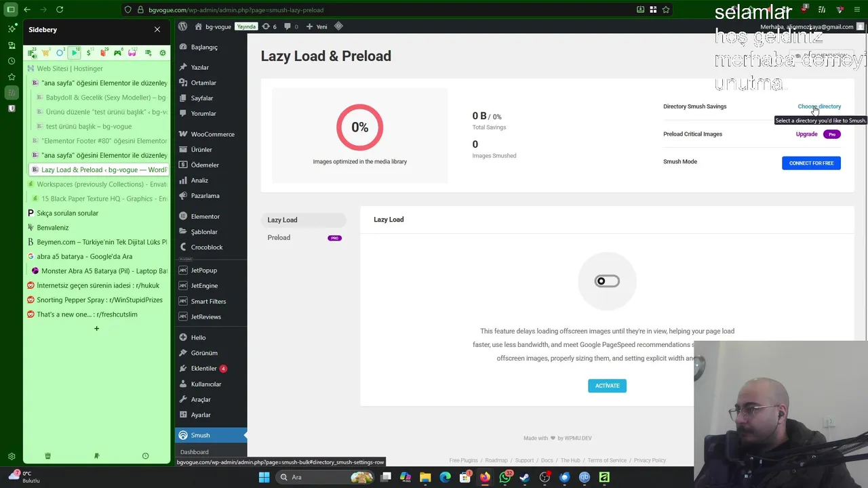Switch to the Workspaces Envato tab

click(97, 184)
